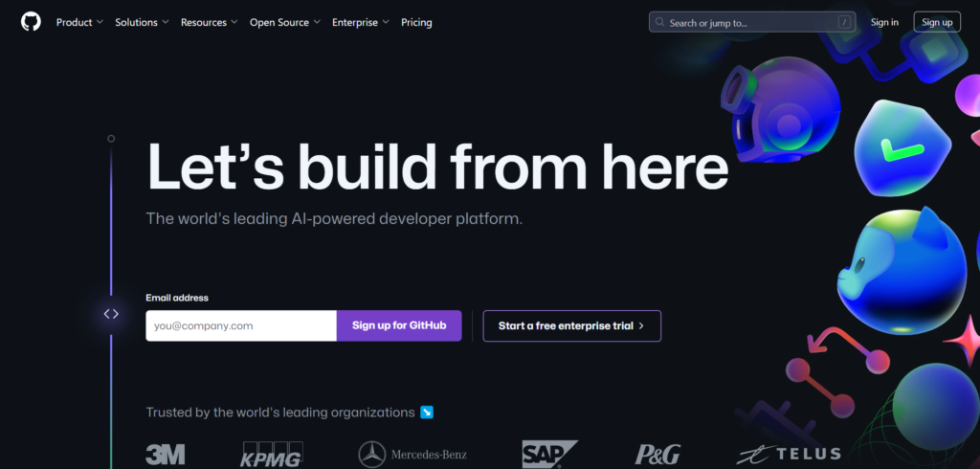This screenshot has height=469, width=980.
Task: Go to the Pricing page
Action: 416,23
